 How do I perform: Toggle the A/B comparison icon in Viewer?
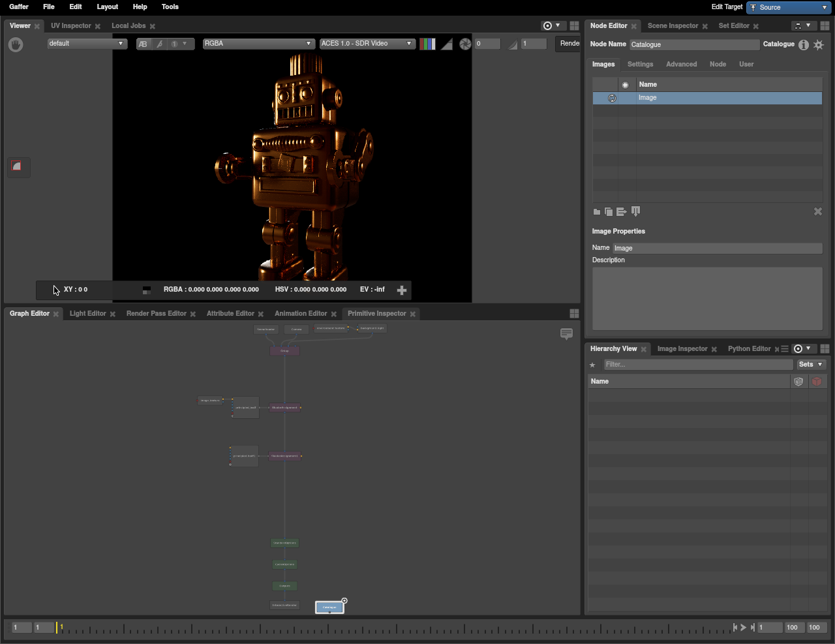tap(143, 44)
